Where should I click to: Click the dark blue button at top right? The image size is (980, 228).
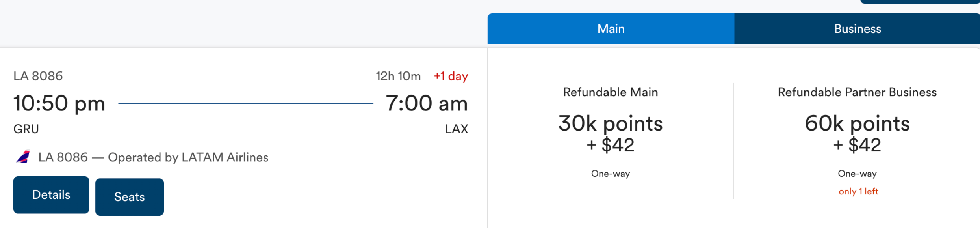[x=920, y=2]
